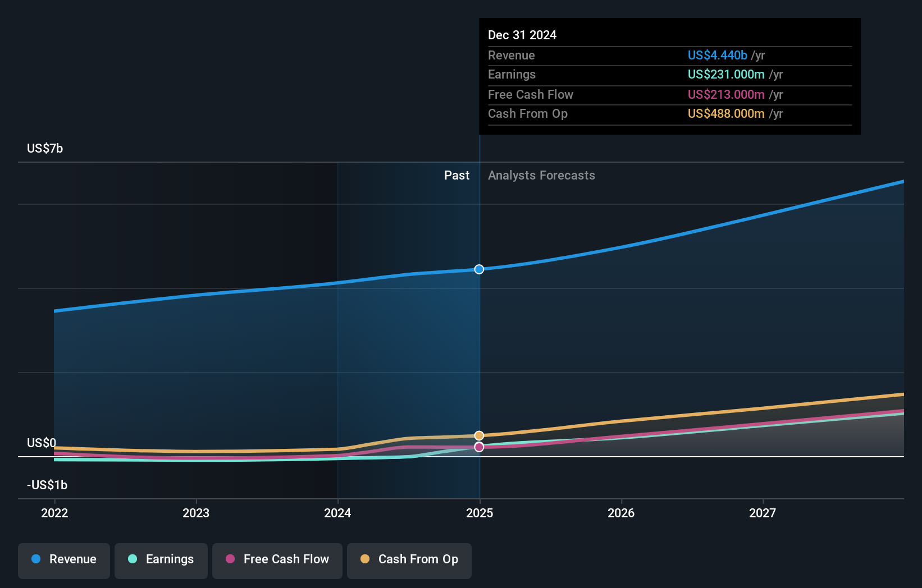
Task: Click the US$4.440b revenue value
Action: point(718,55)
